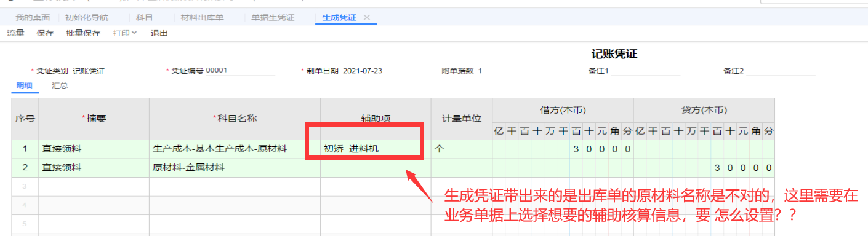The height and width of the screenshot is (236, 868).
Task: Click the 备注1 input field
Action: tap(646, 71)
